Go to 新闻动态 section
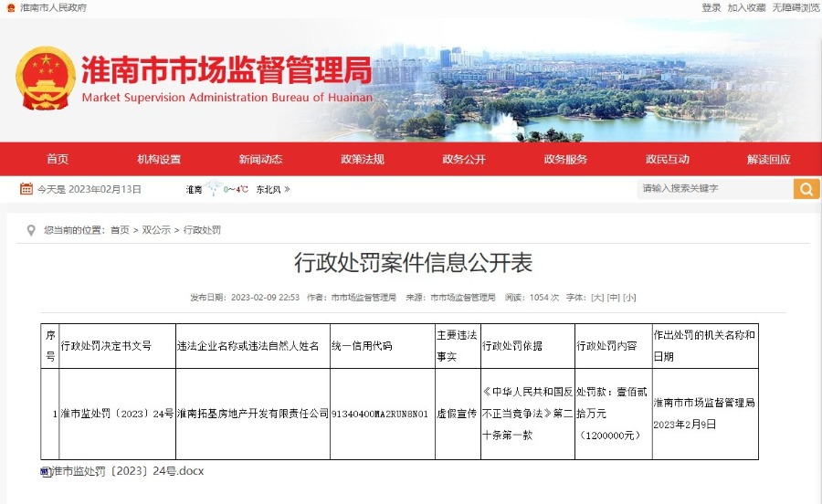822x504 pixels. (260, 159)
